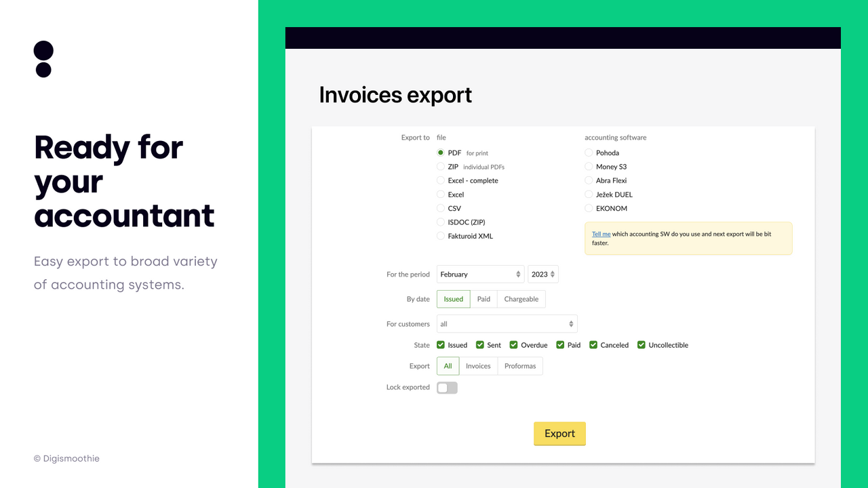Uncheck the Uncollectible invoice state
This screenshot has height=488, width=868.
tap(641, 344)
